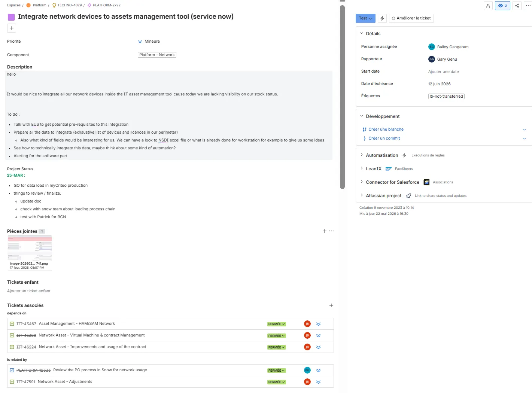The image size is (532, 393).
Task: Open FERMÉE status dropdown for IIT-46224
Action: point(277,347)
